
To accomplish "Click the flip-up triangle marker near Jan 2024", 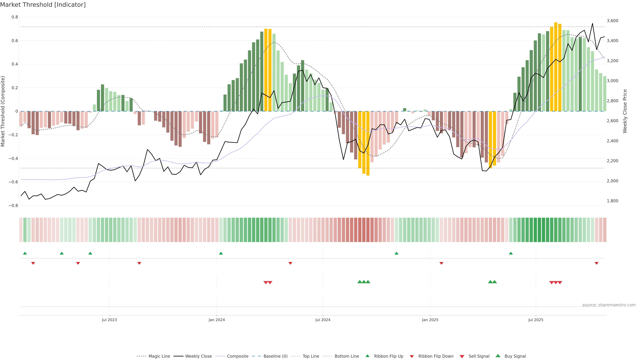I will click(221, 253).
